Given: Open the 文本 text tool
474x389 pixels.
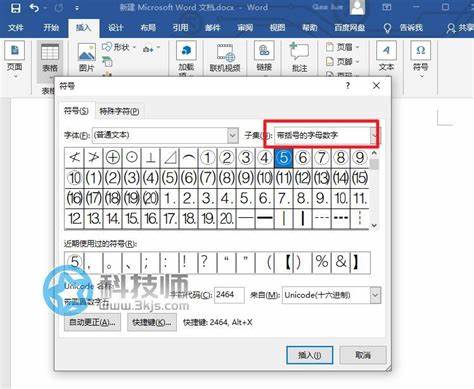Looking at the screenshot, I should click(386, 57).
